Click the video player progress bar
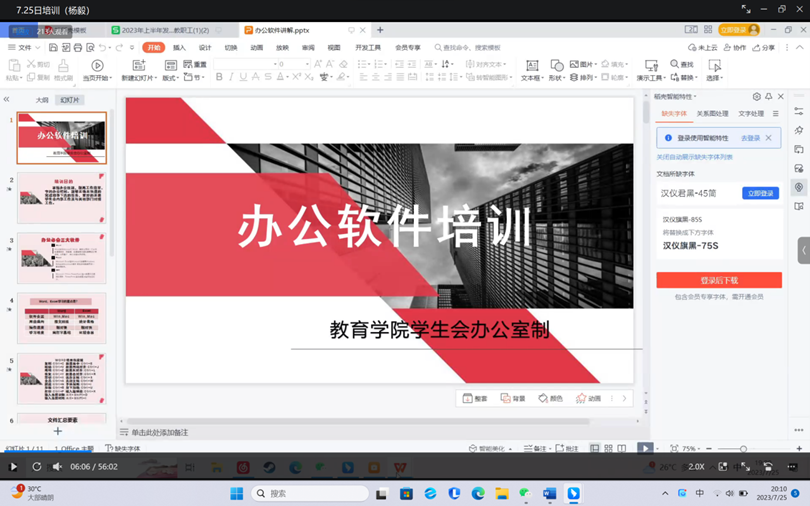The height and width of the screenshot is (506, 810). click(405, 453)
